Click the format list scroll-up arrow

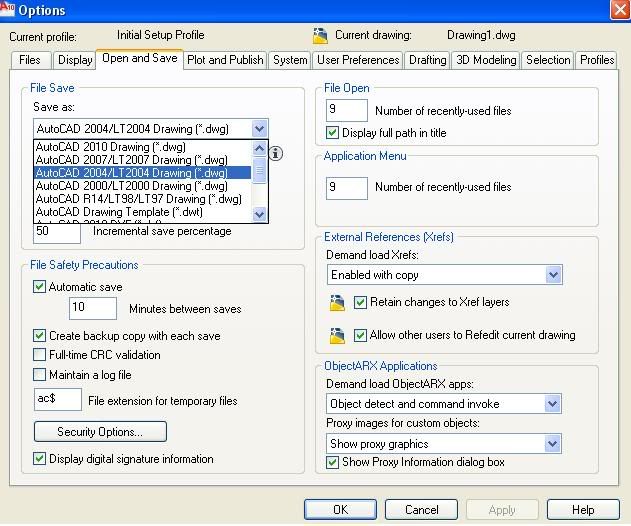(260, 148)
